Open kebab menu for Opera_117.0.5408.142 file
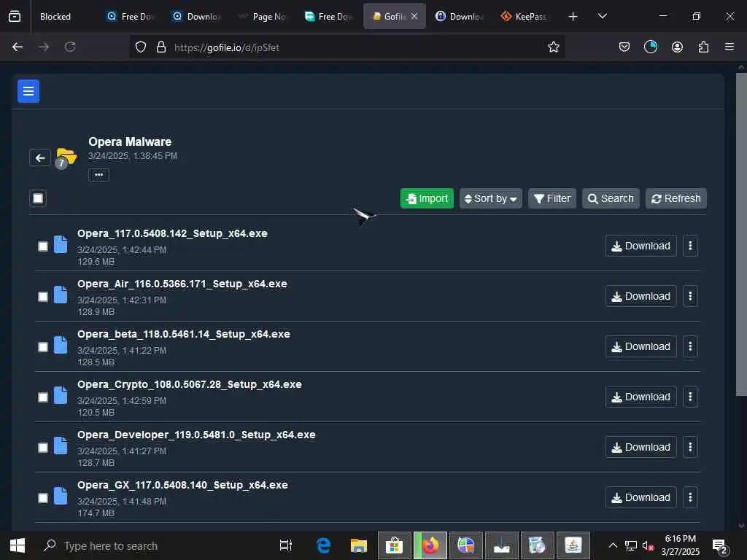 click(690, 246)
